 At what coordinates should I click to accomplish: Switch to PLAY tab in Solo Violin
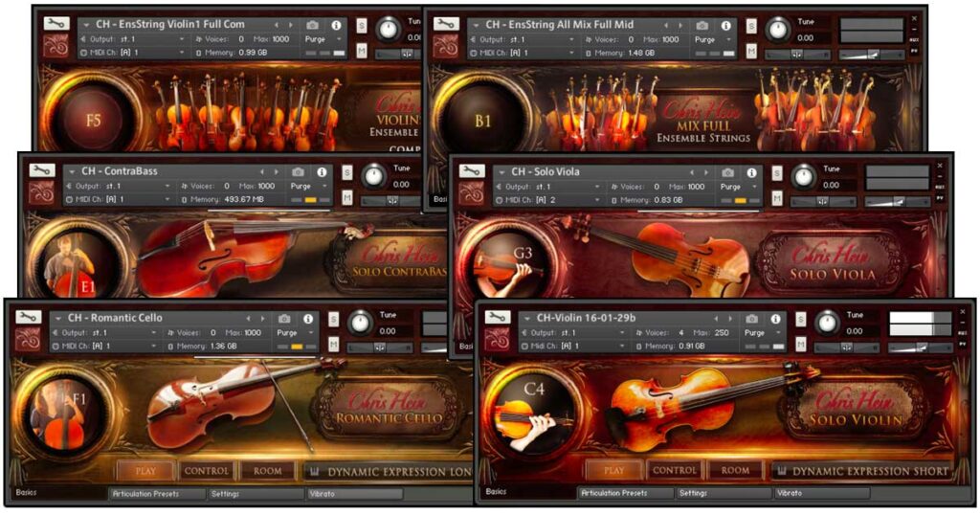coord(613,470)
